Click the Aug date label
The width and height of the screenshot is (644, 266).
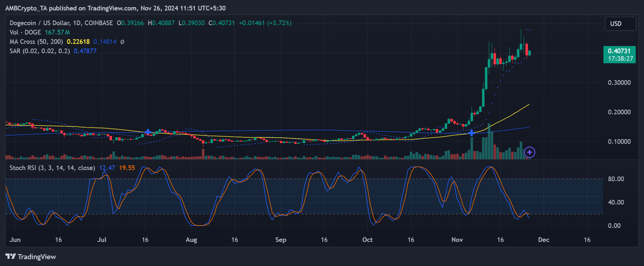click(x=191, y=240)
